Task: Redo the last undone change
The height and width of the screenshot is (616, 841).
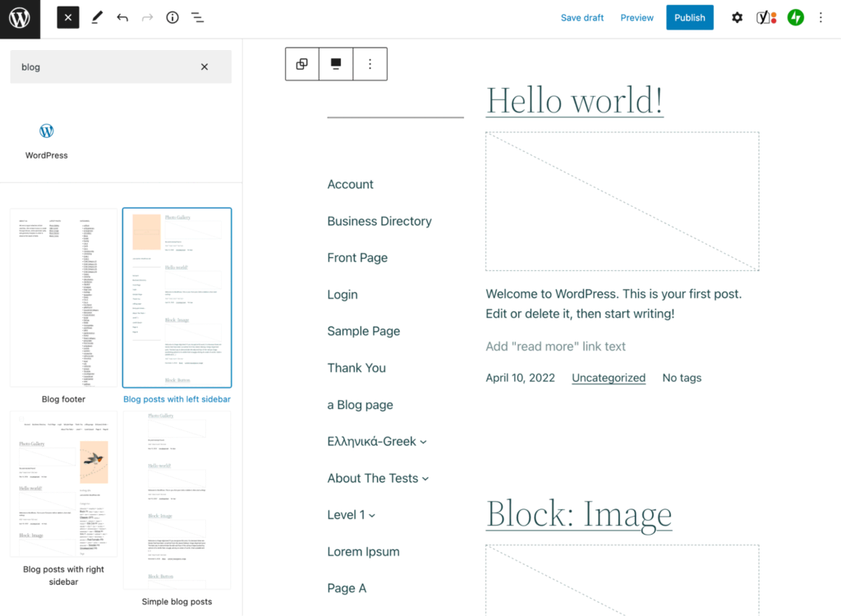Action: click(147, 18)
